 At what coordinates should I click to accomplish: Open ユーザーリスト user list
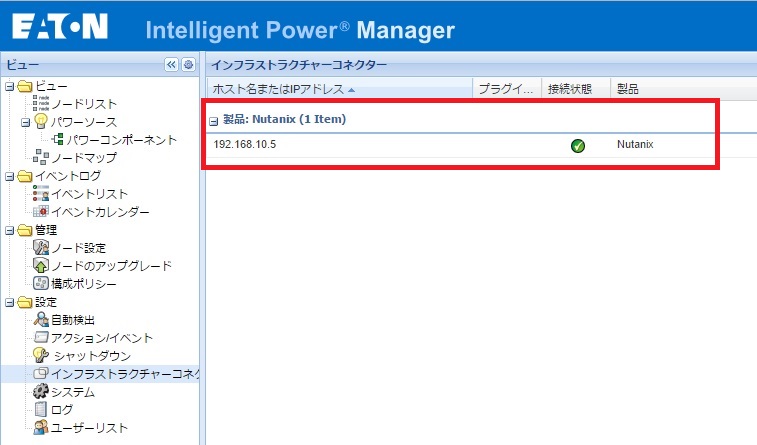89,428
